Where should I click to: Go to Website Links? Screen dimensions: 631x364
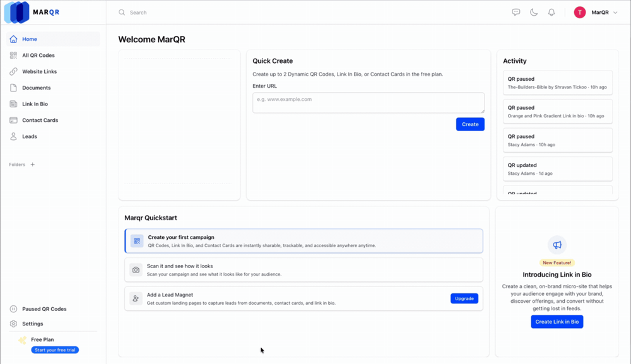point(53,71)
